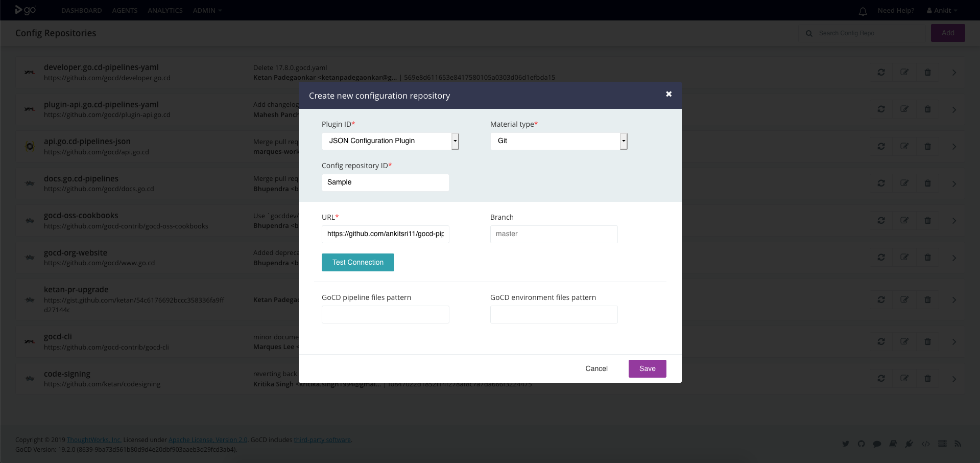Open the Admin dropdown menu

207,10
